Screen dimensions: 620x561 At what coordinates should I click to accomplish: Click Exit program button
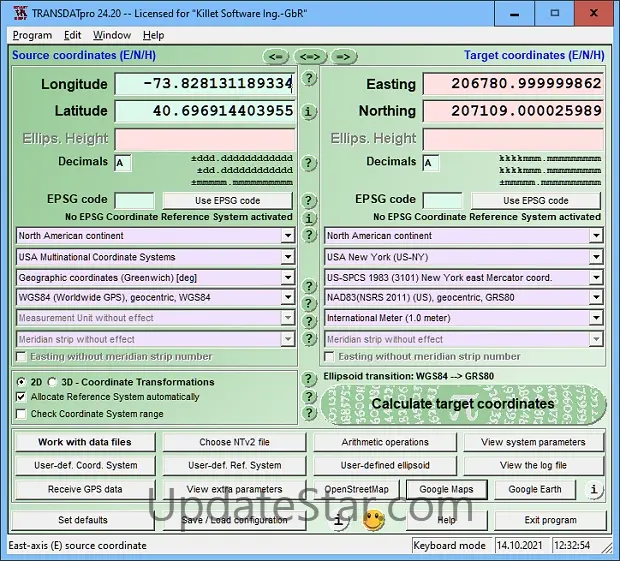[550, 520]
